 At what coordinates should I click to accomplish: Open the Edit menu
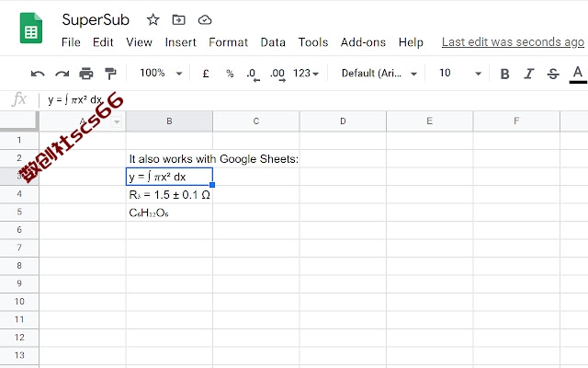(x=103, y=42)
